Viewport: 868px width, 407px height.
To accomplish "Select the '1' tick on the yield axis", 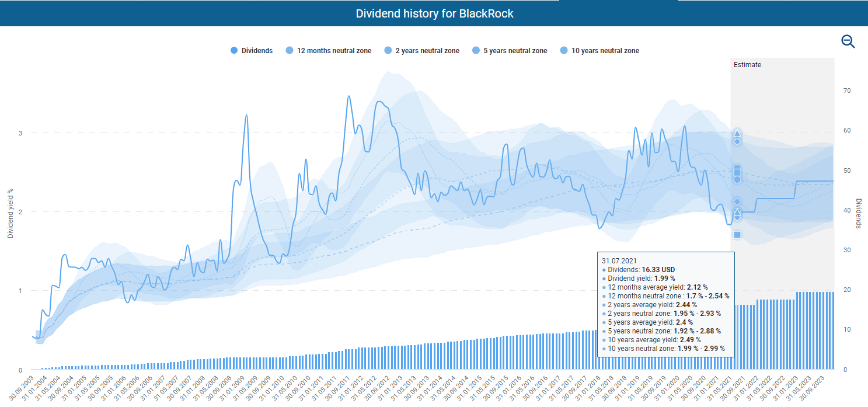I will click(20, 291).
